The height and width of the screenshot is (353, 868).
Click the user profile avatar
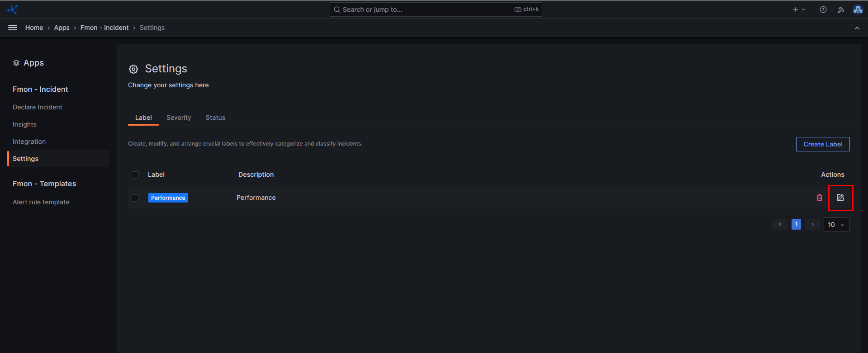[858, 9]
